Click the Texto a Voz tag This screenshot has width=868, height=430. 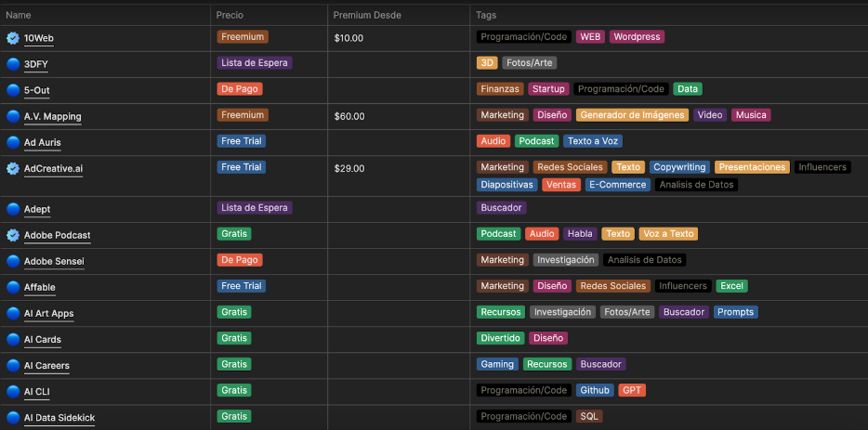[593, 141]
